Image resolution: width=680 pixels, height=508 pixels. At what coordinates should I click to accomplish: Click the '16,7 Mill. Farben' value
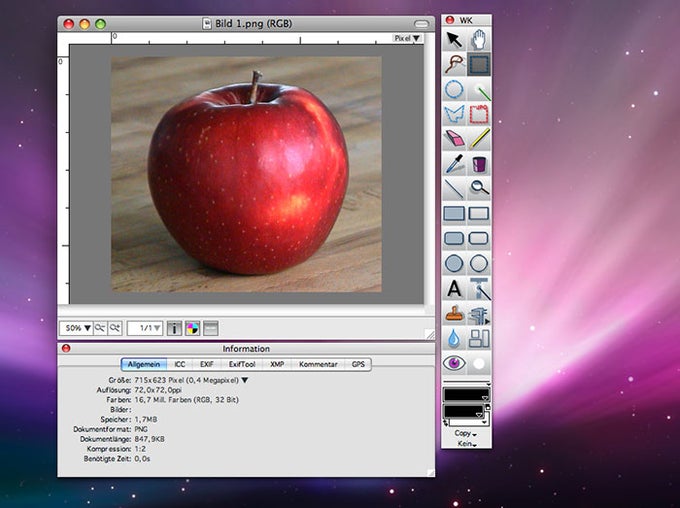click(162, 400)
